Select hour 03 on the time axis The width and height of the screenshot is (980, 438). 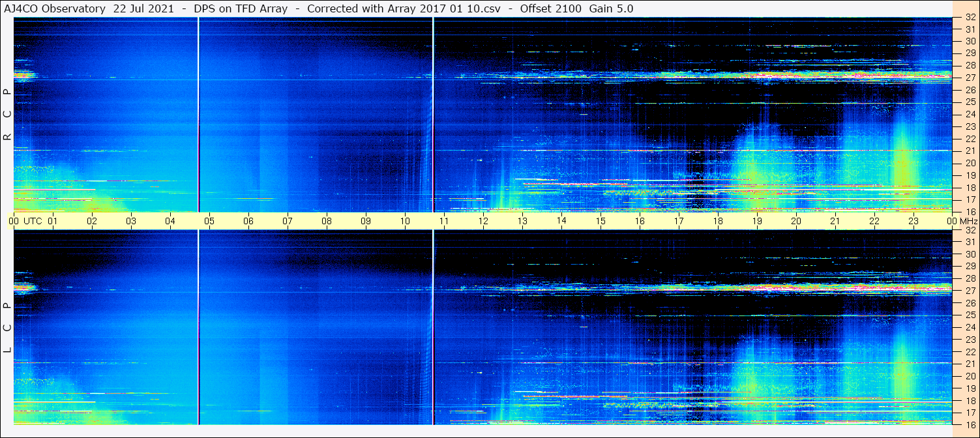coord(131,221)
